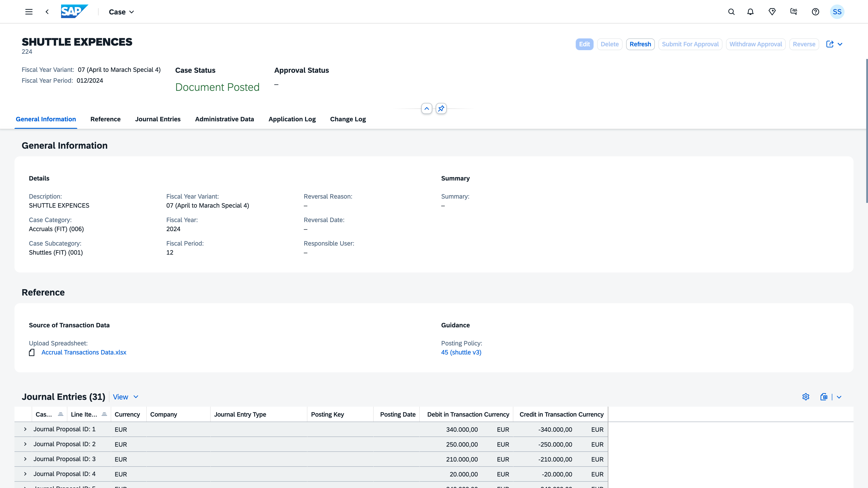Open Accrual Transactions Data.xlsx link
This screenshot has height=488, width=868.
pos(84,352)
